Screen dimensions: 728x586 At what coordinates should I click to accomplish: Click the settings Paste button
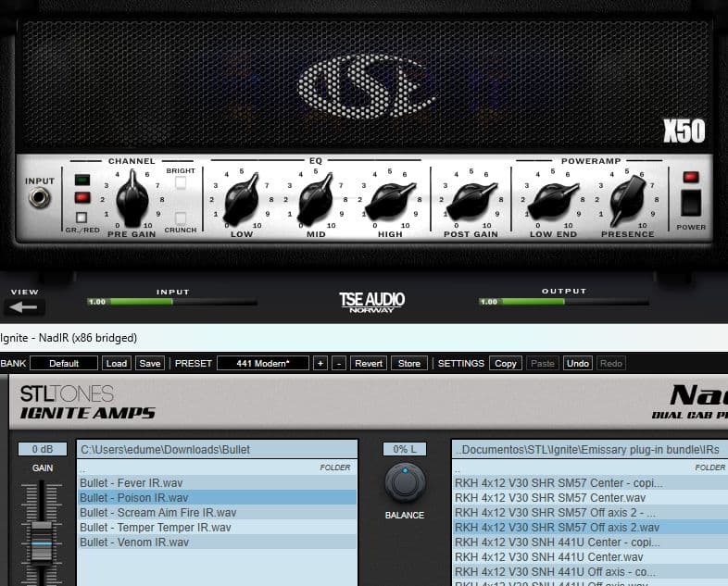tap(542, 363)
